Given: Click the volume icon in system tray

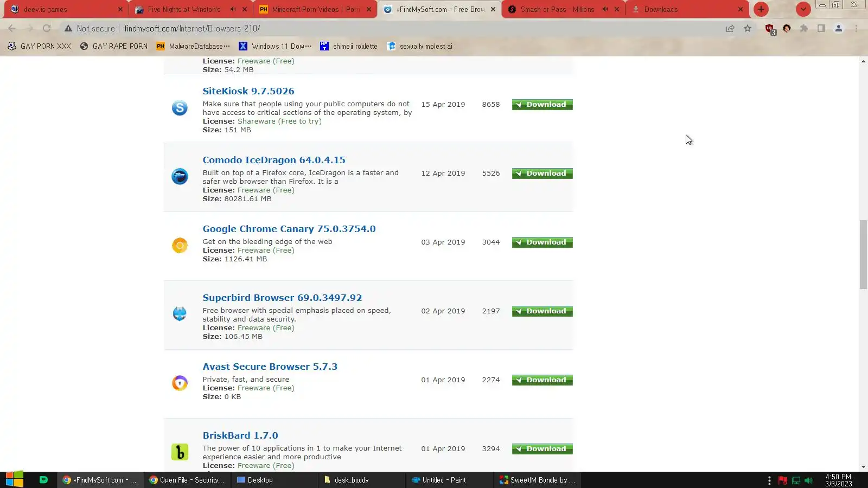Looking at the screenshot, I should (x=809, y=480).
